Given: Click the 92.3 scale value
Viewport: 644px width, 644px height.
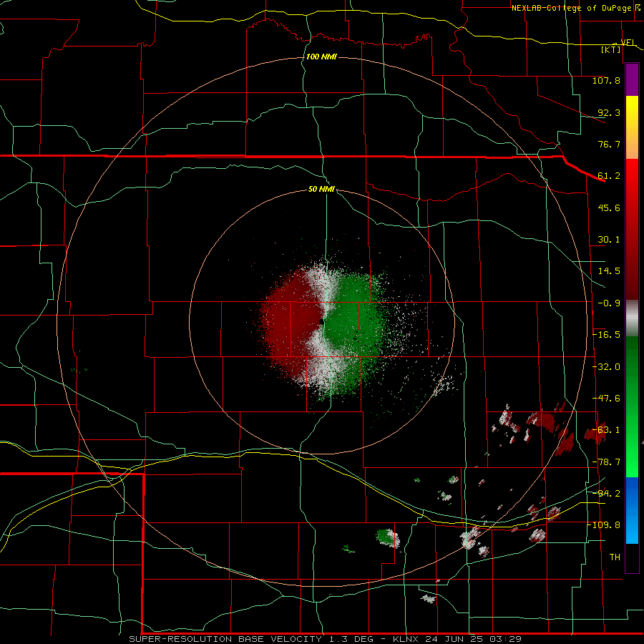Looking at the screenshot, I should [x=609, y=112].
